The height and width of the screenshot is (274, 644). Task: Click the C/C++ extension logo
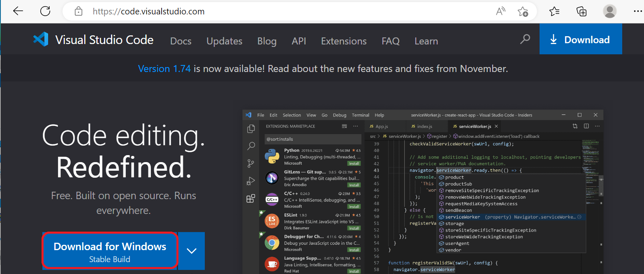pyautogui.click(x=272, y=200)
